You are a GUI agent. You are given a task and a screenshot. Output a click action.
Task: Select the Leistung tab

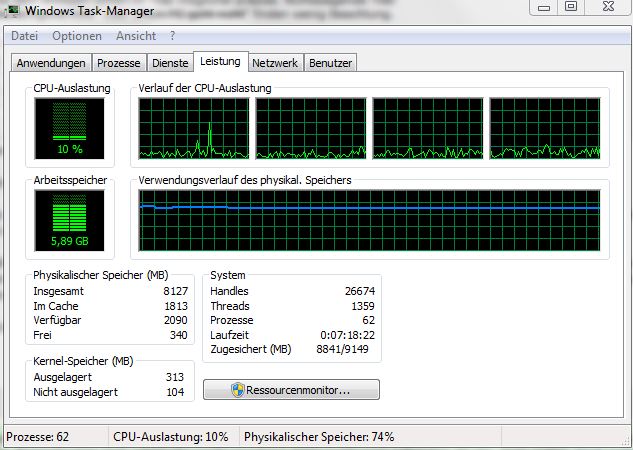[x=220, y=61]
